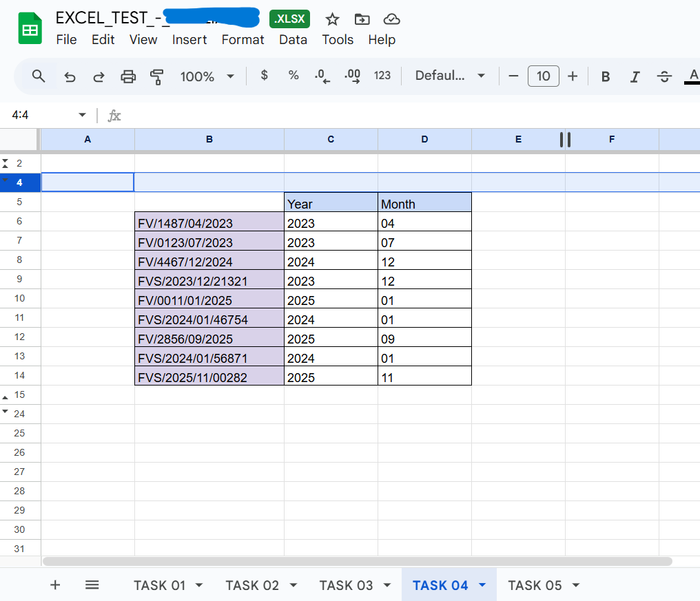Open the text color picker
The width and height of the screenshot is (700, 601).
(x=692, y=76)
